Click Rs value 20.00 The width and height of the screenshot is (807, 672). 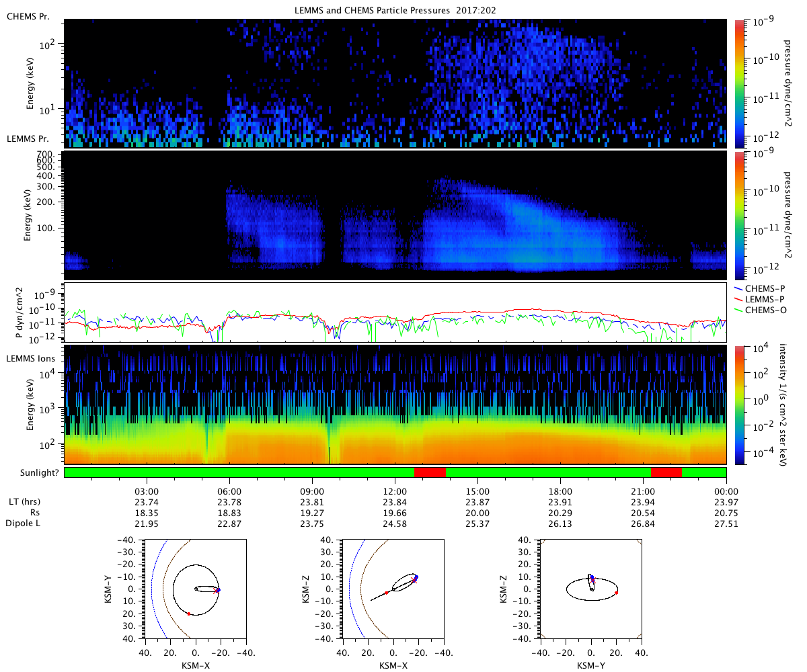477,513
